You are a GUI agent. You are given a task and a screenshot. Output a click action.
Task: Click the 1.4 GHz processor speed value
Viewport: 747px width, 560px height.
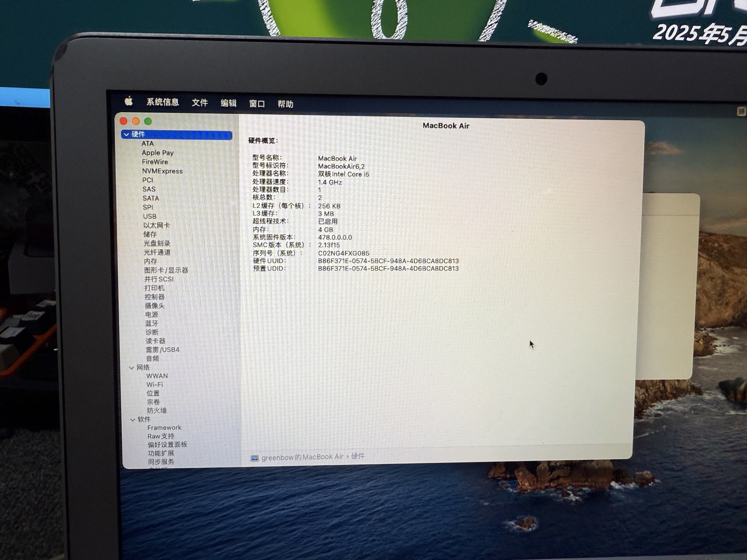(330, 182)
